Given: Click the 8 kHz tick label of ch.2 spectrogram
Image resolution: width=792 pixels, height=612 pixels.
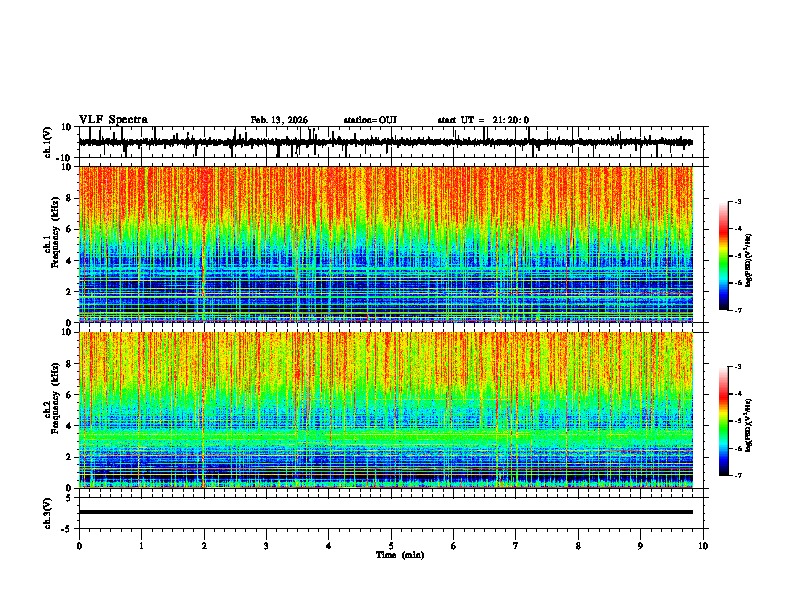Looking at the screenshot, I should tap(69, 364).
